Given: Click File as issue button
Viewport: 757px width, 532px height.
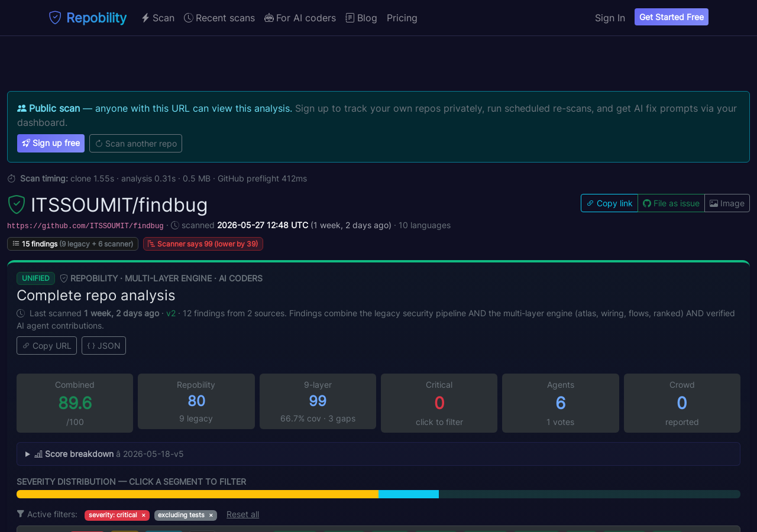Looking at the screenshot, I should click(x=671, y=203).
